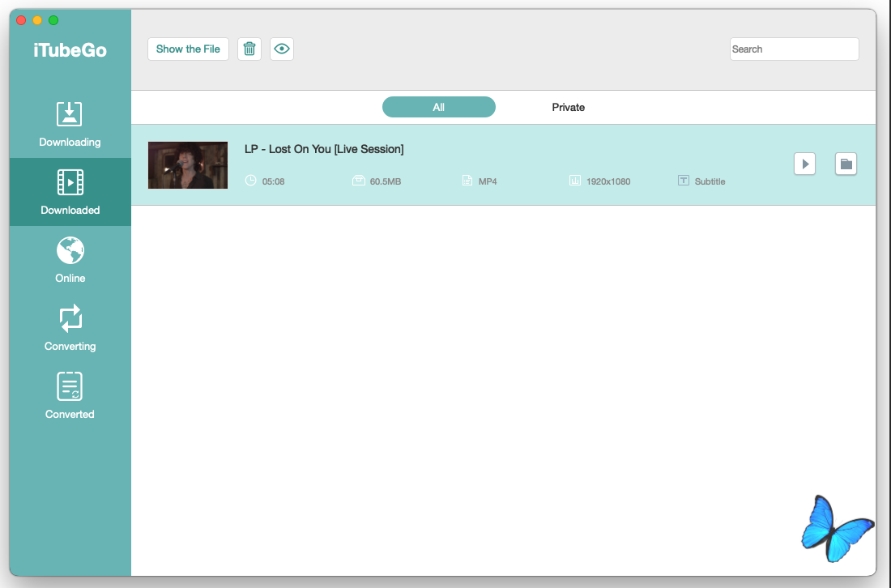Click the 05:08 duration text
Screen dimensions: 891x588
point(273,181)
